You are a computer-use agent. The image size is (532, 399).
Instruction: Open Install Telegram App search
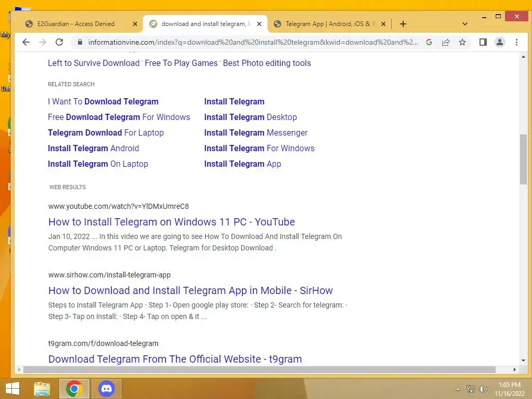click(x=243, y=164)
